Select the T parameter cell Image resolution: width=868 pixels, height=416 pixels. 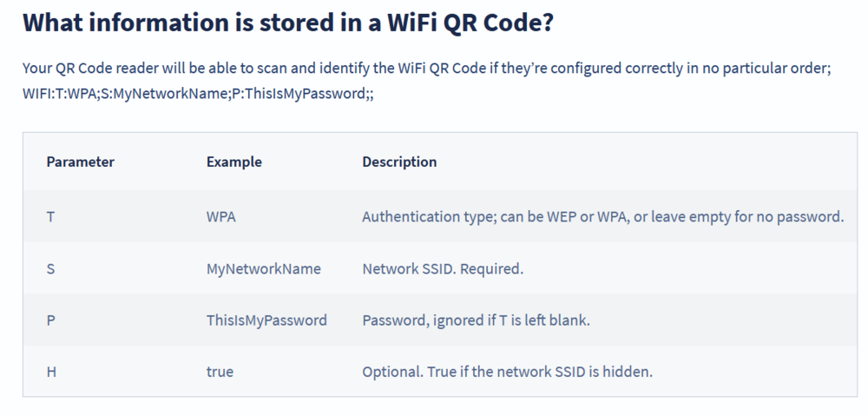50,216
